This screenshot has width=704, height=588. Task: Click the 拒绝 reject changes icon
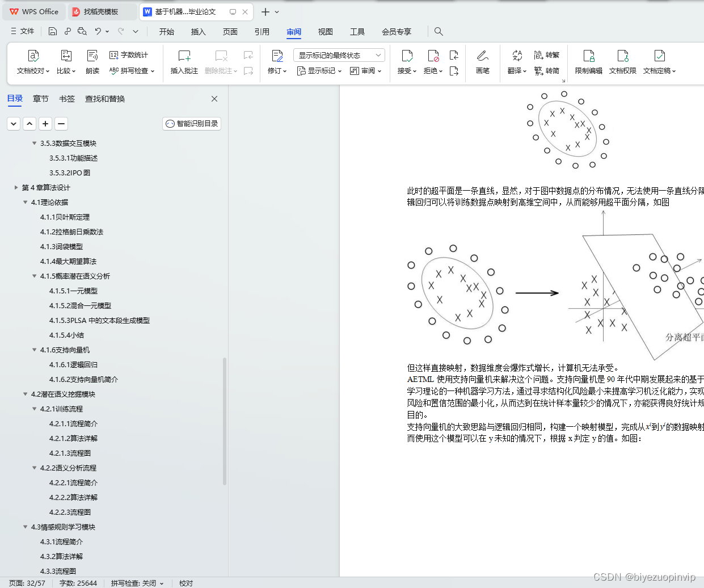433,56
